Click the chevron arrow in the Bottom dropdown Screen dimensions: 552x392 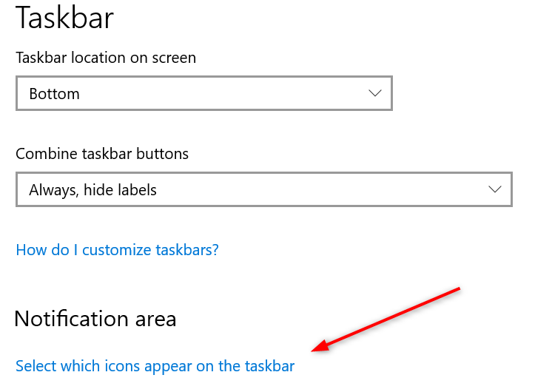(375, 93)
